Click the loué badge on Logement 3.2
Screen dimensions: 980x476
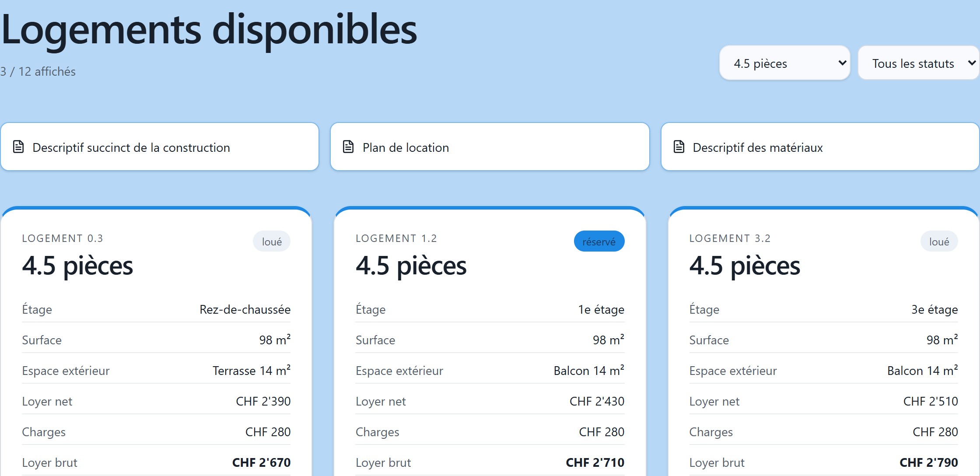(939, 241)
